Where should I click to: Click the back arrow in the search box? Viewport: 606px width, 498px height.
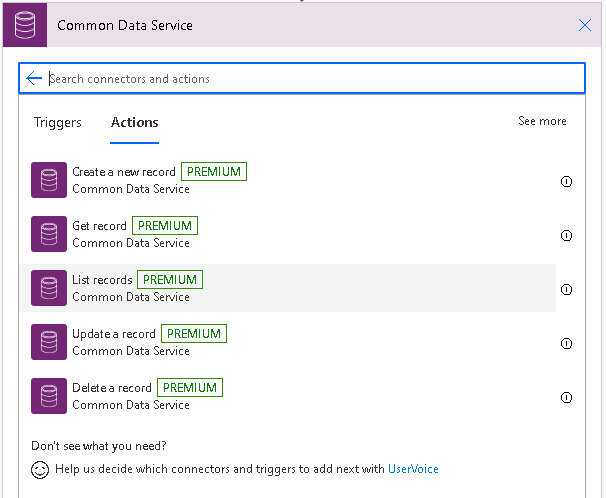tap(34, 78)
